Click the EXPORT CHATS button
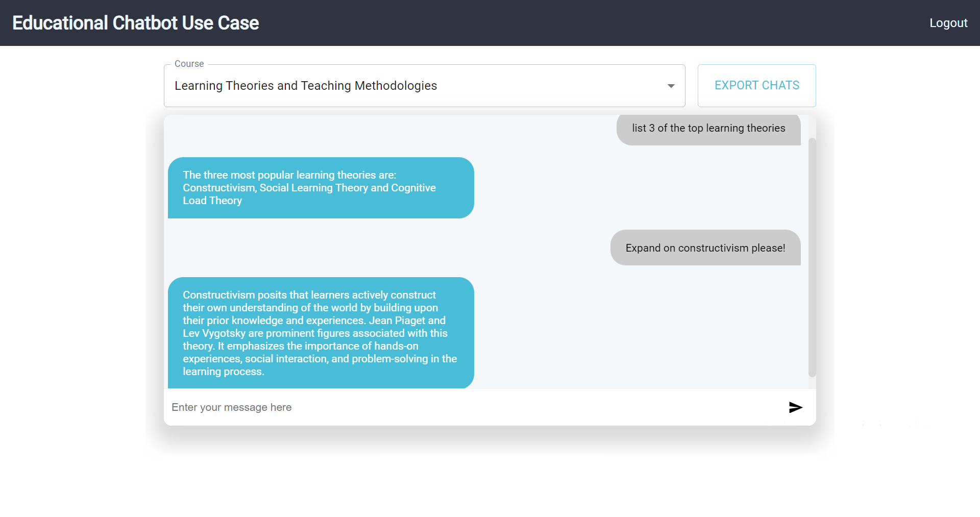Image resolution: width=980 pixels, height=517 pixels. coord(756,86)
